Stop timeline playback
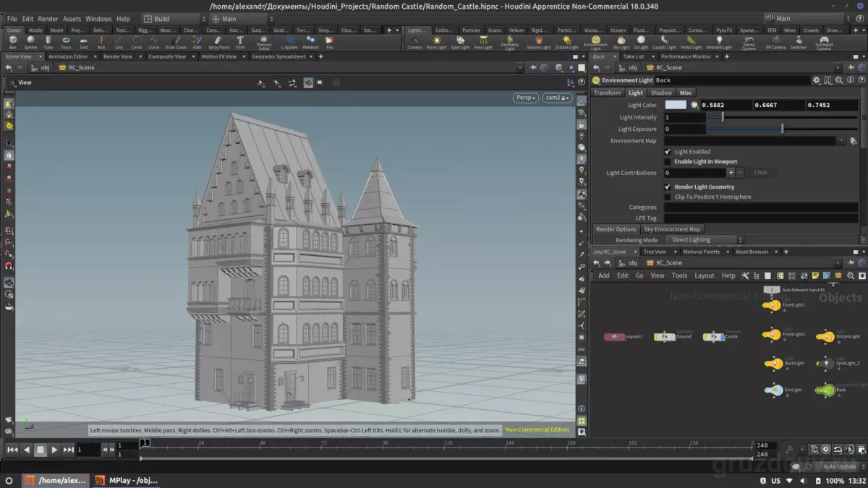Screen dimensions: 868x488 pos(41,450)
